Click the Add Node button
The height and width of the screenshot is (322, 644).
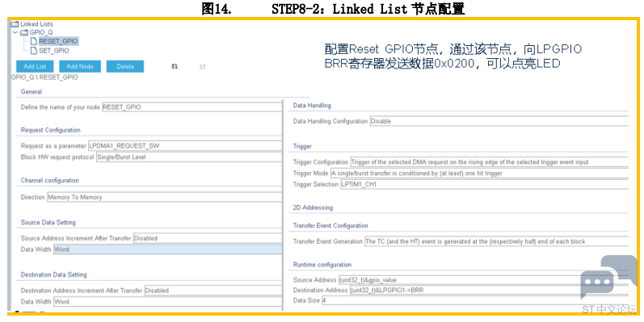80,66
